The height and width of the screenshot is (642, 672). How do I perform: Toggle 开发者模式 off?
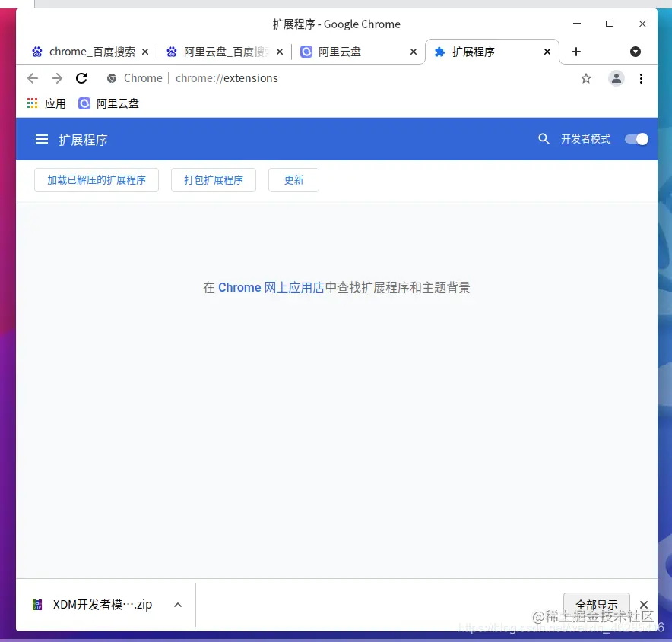tap(636, 139)
